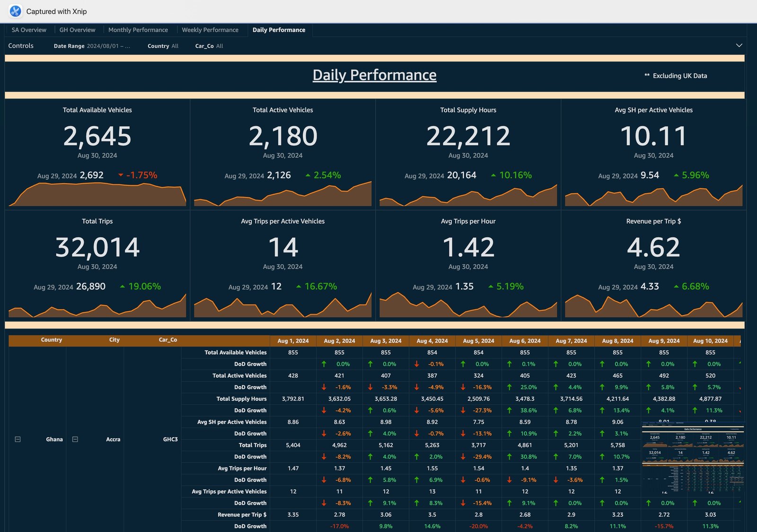757x532 pixels.
Task: Click the Aug 1, 2024 column header
Action: [x=293, y=340]
